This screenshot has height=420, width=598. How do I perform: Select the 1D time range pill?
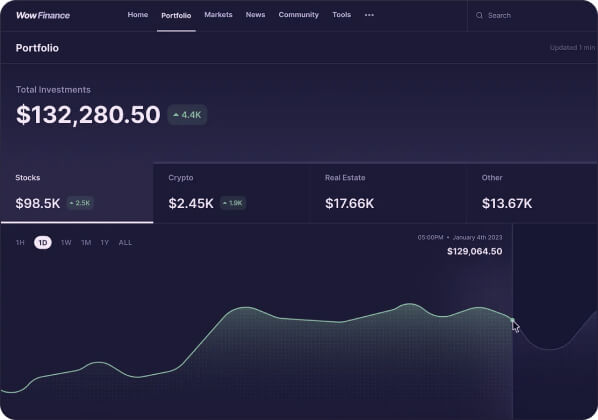pos(43,243)
